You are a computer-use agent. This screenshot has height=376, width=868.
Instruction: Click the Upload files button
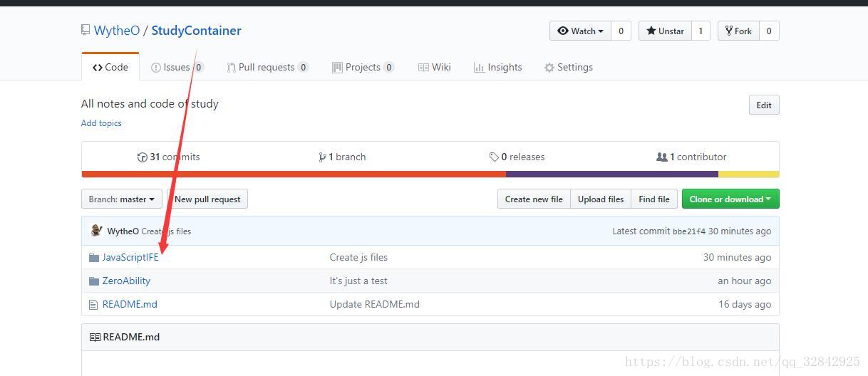pyautogui.click(x=601, y=199)
